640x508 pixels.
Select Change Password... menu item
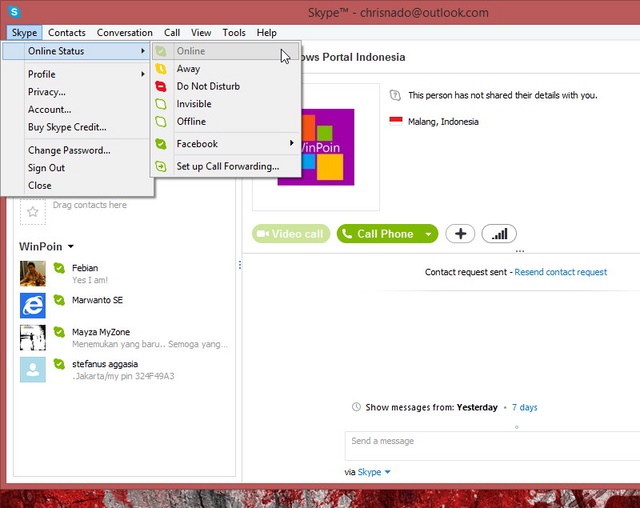(x=69, y=150)
